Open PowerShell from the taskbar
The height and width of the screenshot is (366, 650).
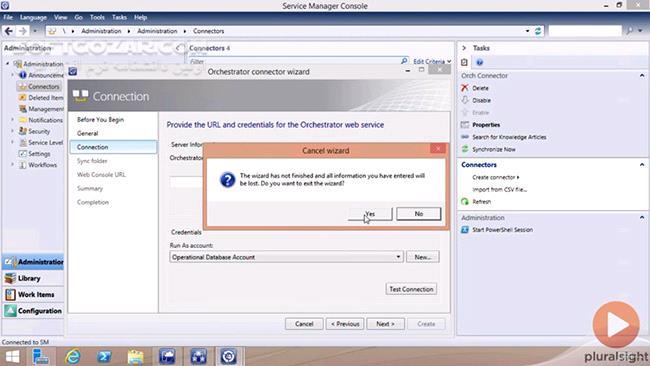tap(104, 356)
